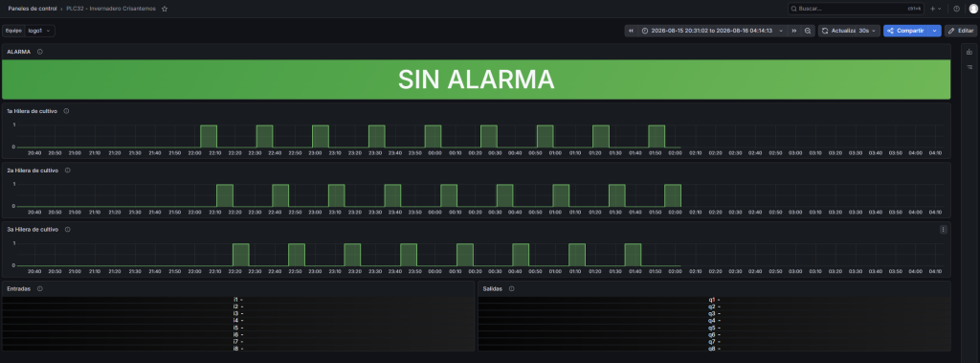
Task: Click the 1a Hilera de cultivo title
Action: [33, 111]
